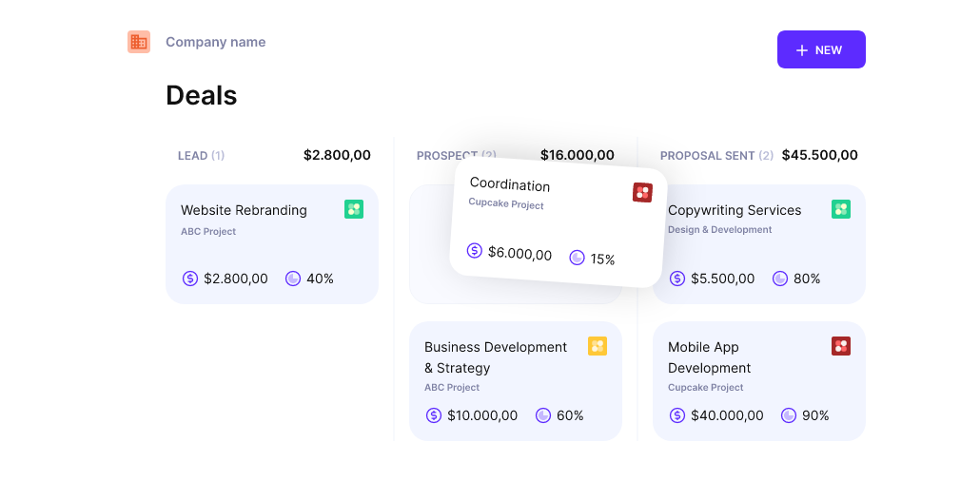
Task: Click green project icon on Copywriting Services card
Action: pos(841,209)
